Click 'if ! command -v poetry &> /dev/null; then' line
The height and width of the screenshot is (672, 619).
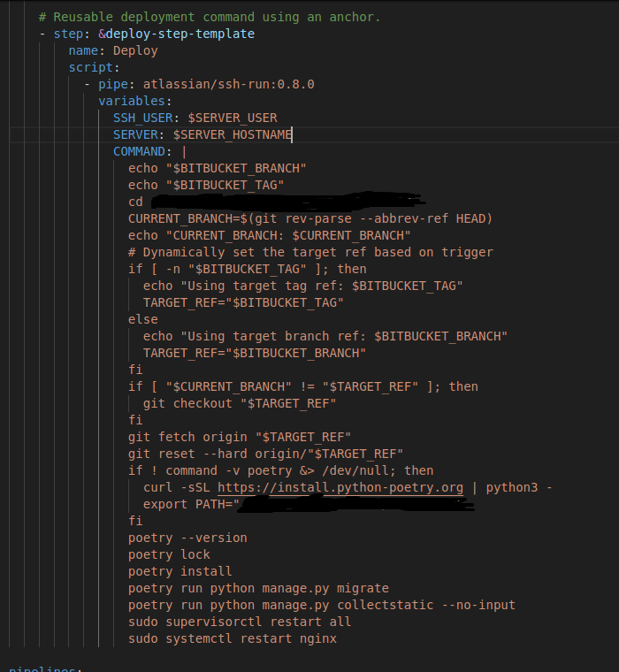click(x=281, y=471)
